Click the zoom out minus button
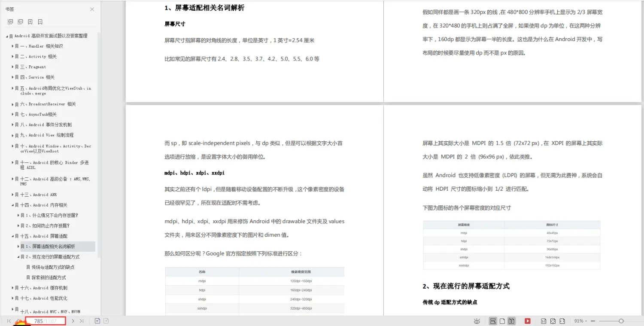The width and height of the screenshot is (644, 326). (x=593, y=321)
